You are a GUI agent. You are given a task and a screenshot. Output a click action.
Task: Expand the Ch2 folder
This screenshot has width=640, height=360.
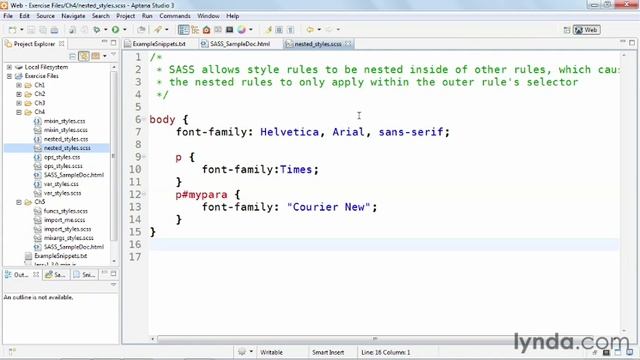[19, 94]
